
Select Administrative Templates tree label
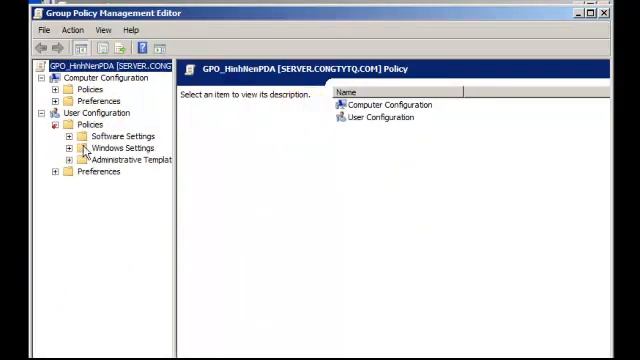(x=131, y=160)
